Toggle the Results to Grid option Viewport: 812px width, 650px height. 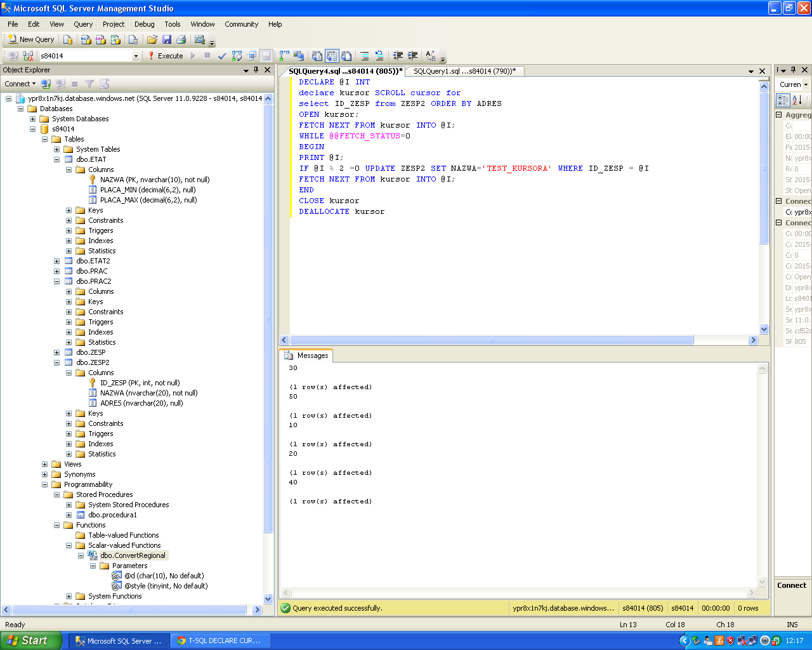pyautogui.click(x=332, y=56)
